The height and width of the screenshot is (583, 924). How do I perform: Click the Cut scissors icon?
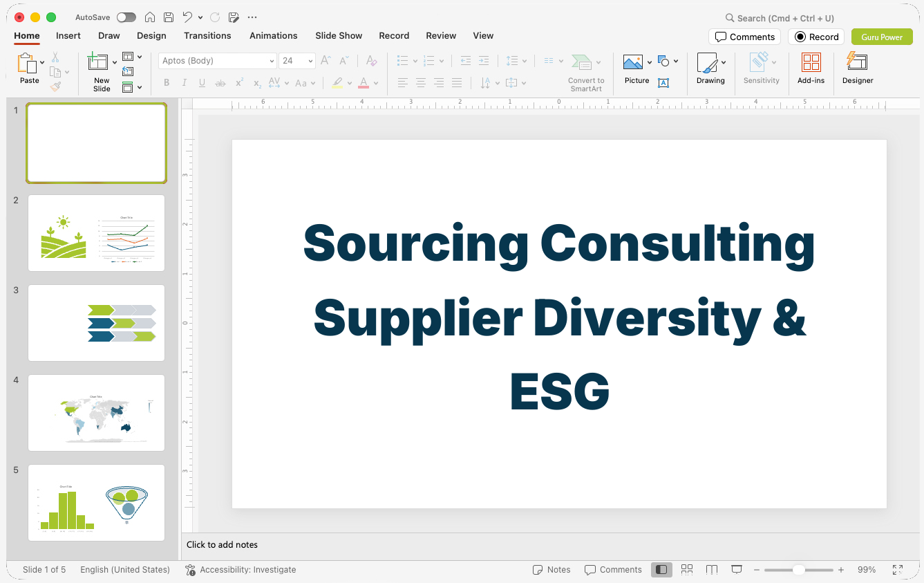click(55, 57)
